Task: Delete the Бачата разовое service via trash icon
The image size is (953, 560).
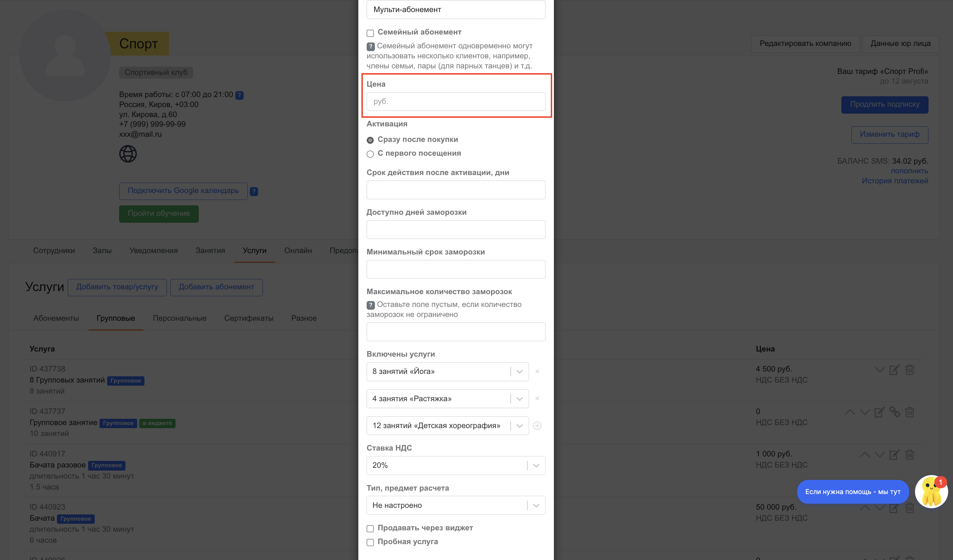Action: pos(909,455)
